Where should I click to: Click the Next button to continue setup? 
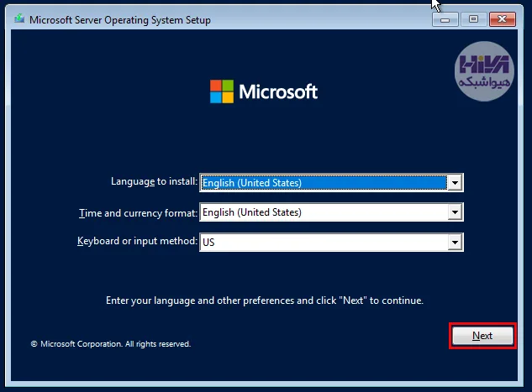482,336
